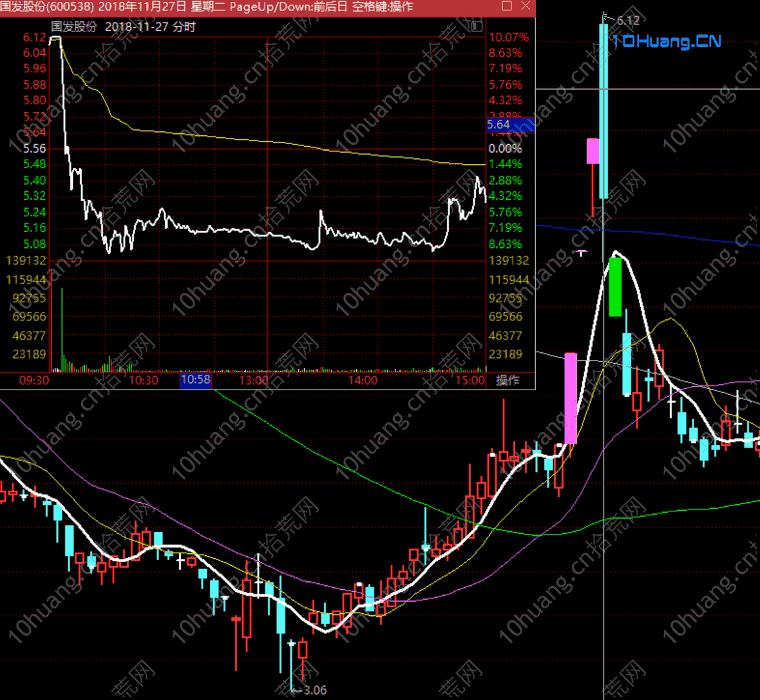This screenshot has width=760, height=700.
Task: Click the title bar text 国发股份(600538)
Action: pos(48,6)
